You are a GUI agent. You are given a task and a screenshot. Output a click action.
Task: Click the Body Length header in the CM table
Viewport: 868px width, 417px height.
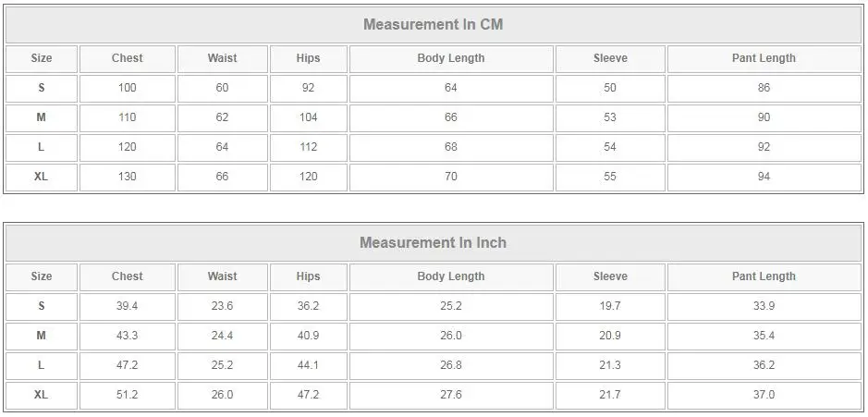click(451, 58)
